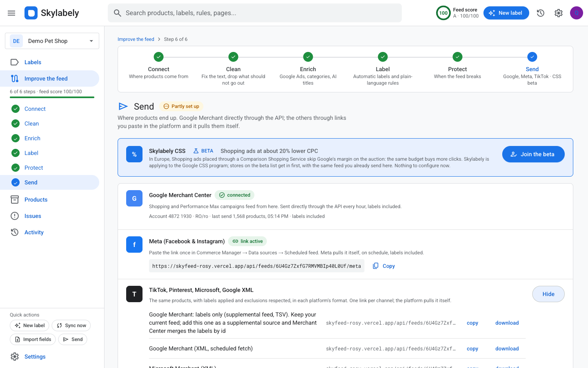The width and height of the screenshot is (588, 368).
Task: Click the connected status chip
Action: pyautogui.click(x=235, y=195)
